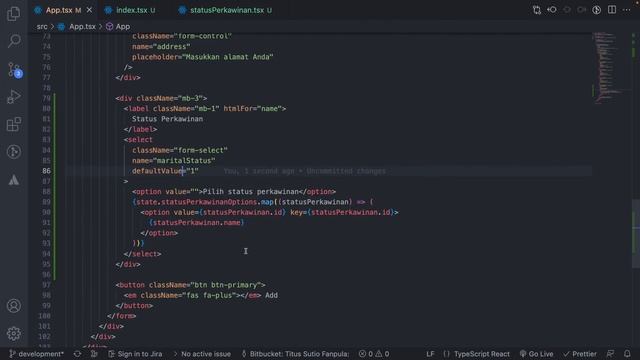Click the text Status Perkawinan on line 81

167,119
